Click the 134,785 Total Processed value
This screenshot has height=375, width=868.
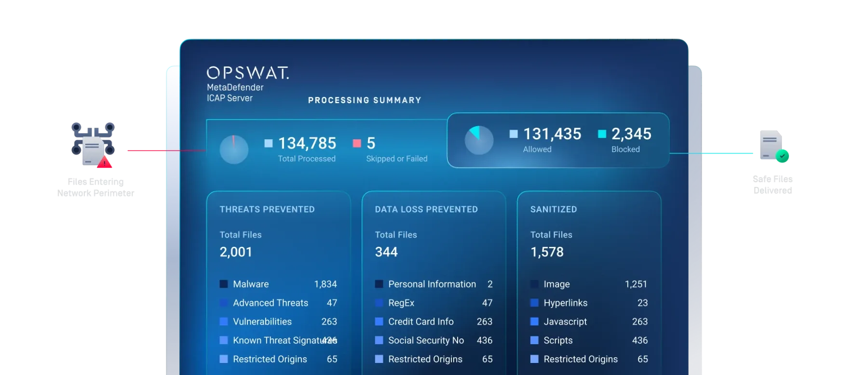coord(307,143)
